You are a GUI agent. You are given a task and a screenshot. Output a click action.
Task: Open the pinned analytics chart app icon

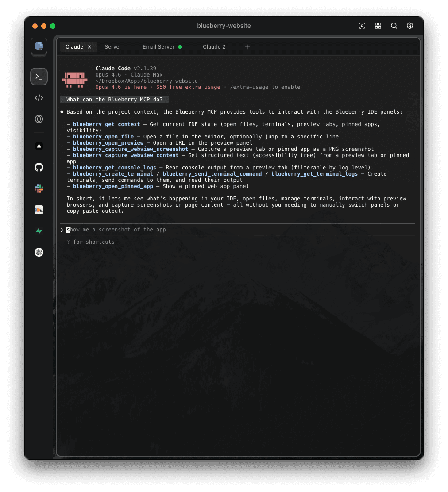pyautogui.click(x=39, y=210)
